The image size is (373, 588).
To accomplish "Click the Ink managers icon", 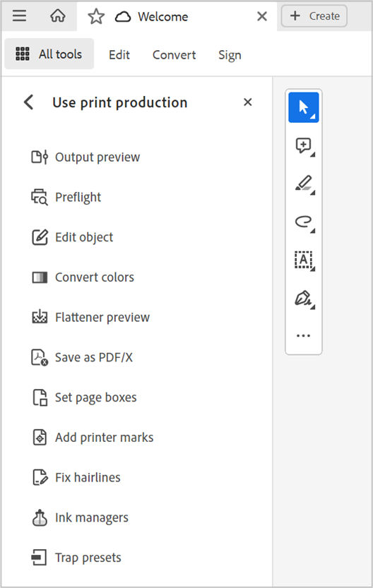I will (40, 517).
